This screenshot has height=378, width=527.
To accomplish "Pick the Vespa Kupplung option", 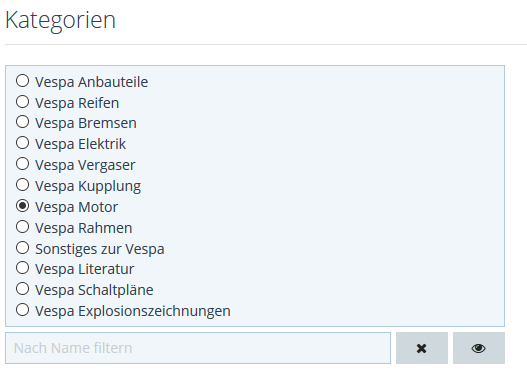I will point(23,185).
